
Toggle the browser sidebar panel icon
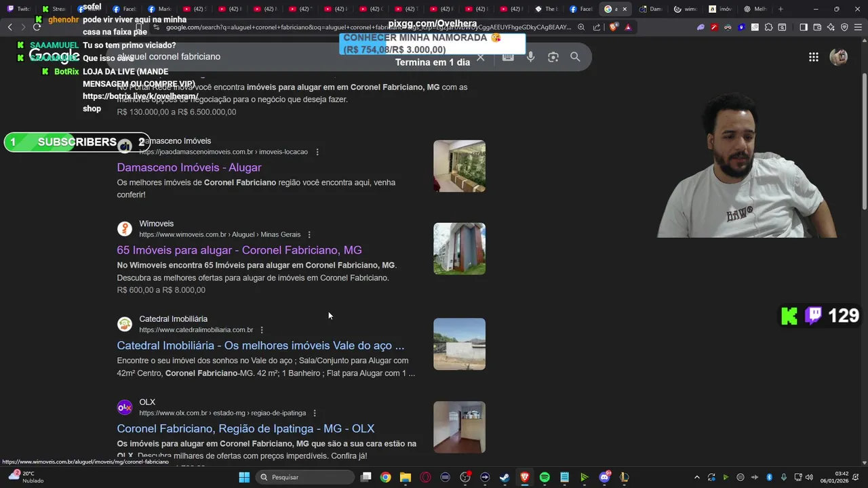pos(804,27)
